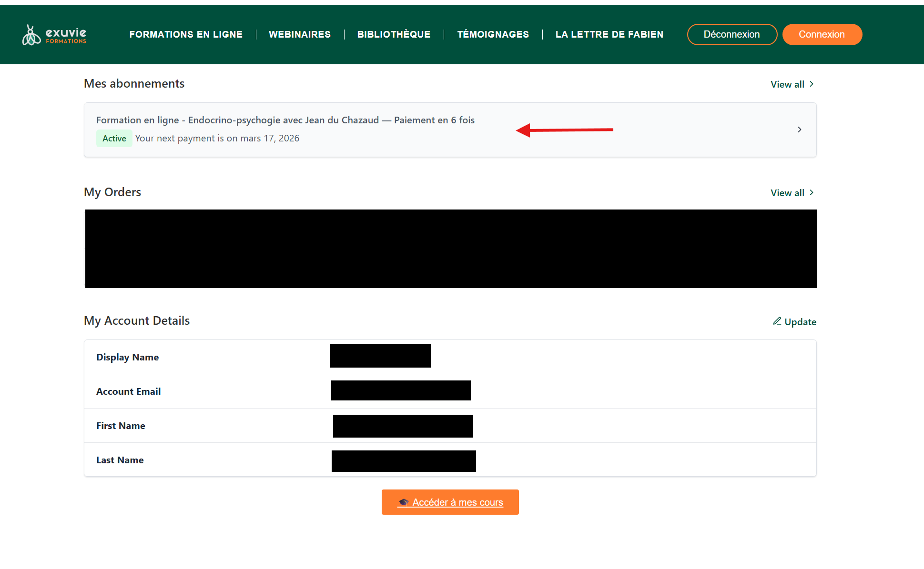Open the Endocrino-psychogie subscription title

(x=285, y=120)
